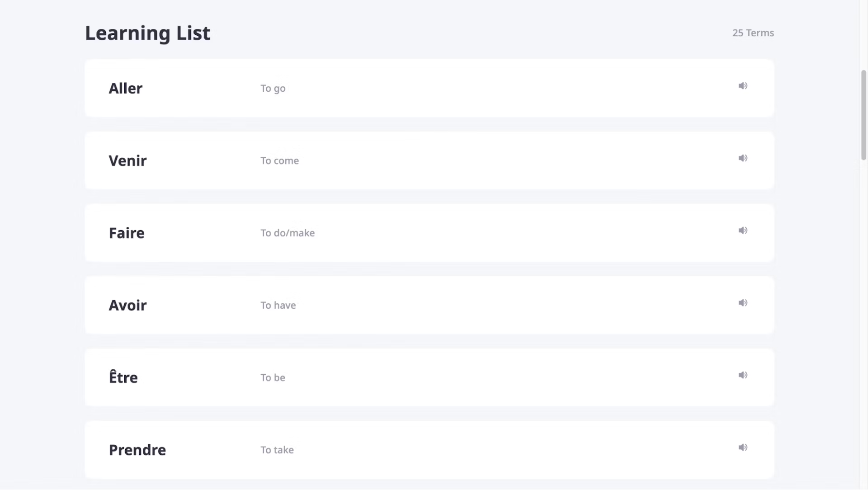
Task: Click the translation 'To take'
Action: pos(277,450)
